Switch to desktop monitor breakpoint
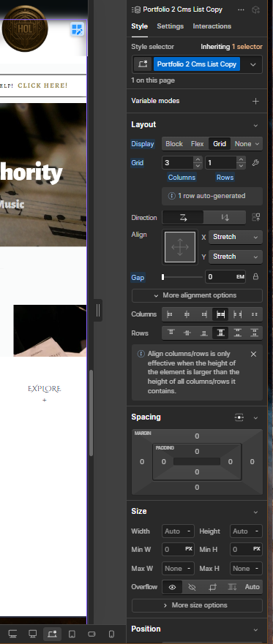The height and width of the screenshot is (644, 273). pyautogui.click(x=32, y=634)
